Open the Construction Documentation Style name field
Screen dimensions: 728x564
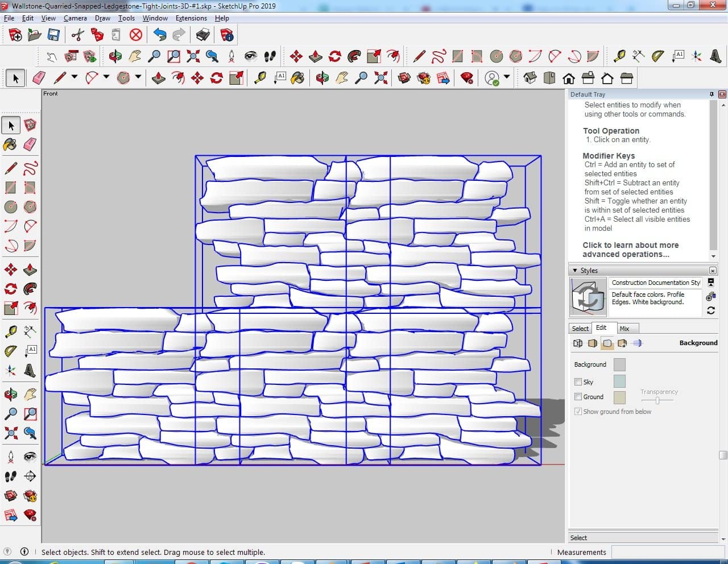pyautogui.click(x=655, y=283)
